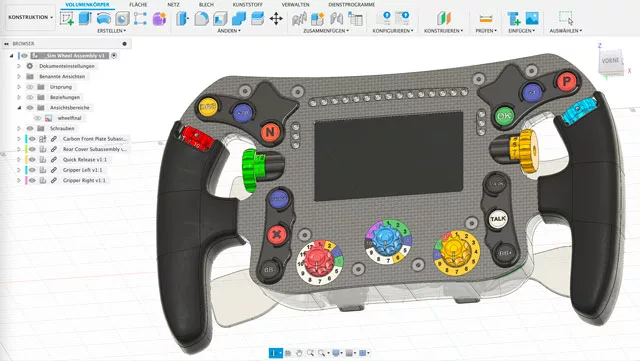Select the Fillet tool in Ändern
The height and width of the screenshot is (361, 640).
point(201,18)
